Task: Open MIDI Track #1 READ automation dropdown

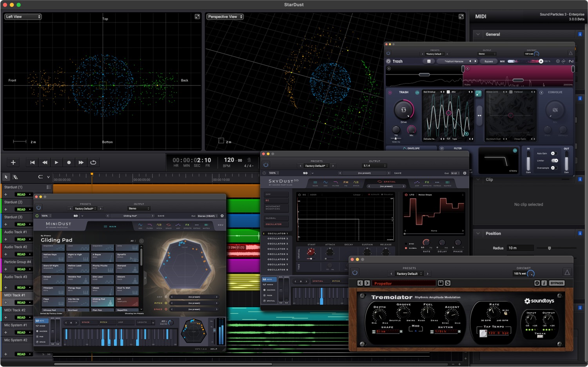Action: tap(24, 302)
